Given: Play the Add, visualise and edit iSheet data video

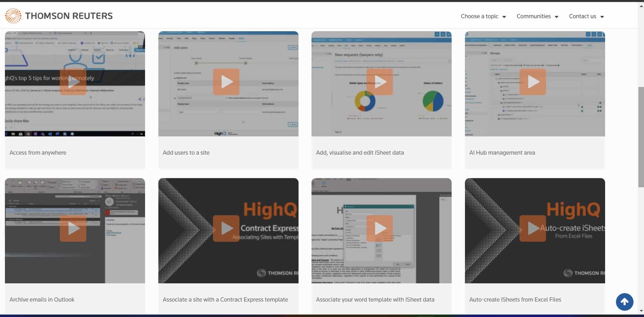Looking at the screenshot, I should pyautogui.click(x=379, y=82).
